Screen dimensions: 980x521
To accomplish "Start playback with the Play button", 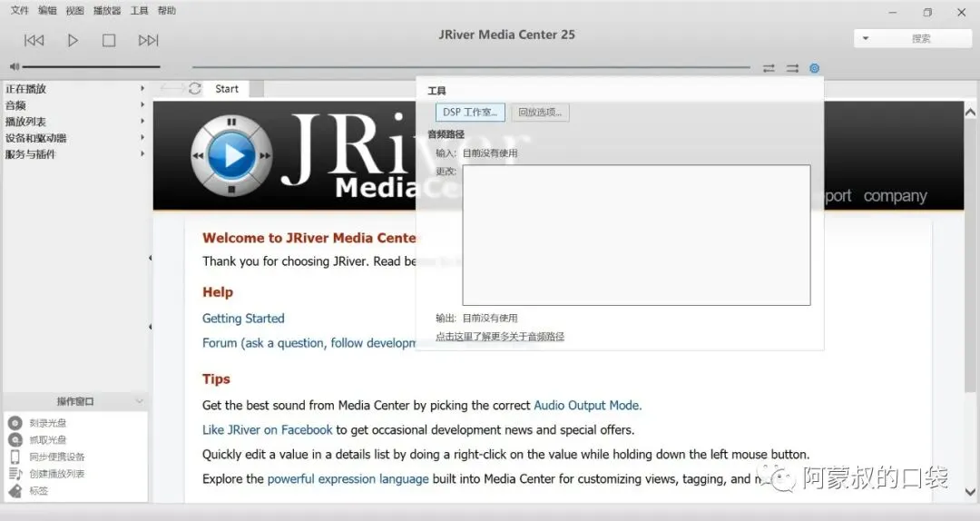I will (73, 41).
